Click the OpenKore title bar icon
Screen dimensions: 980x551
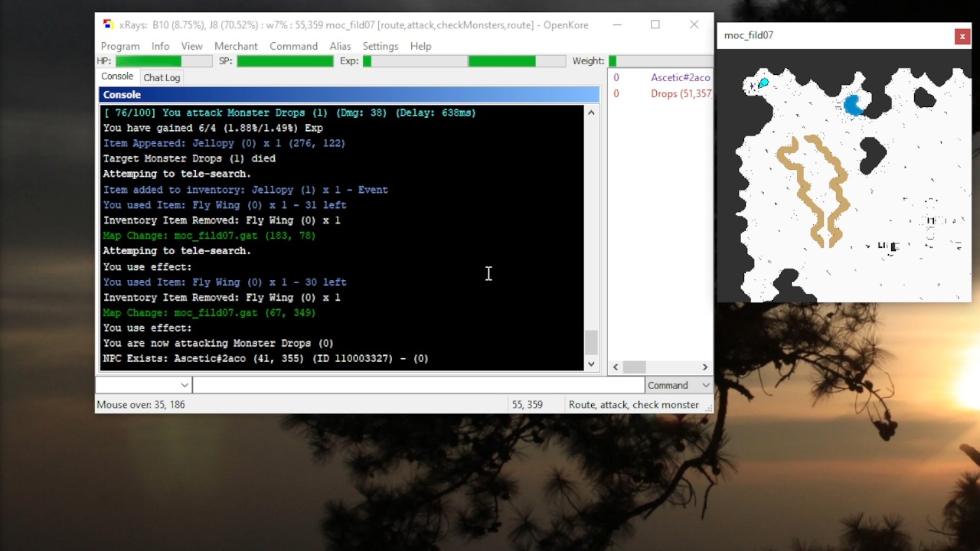[108, 24]
